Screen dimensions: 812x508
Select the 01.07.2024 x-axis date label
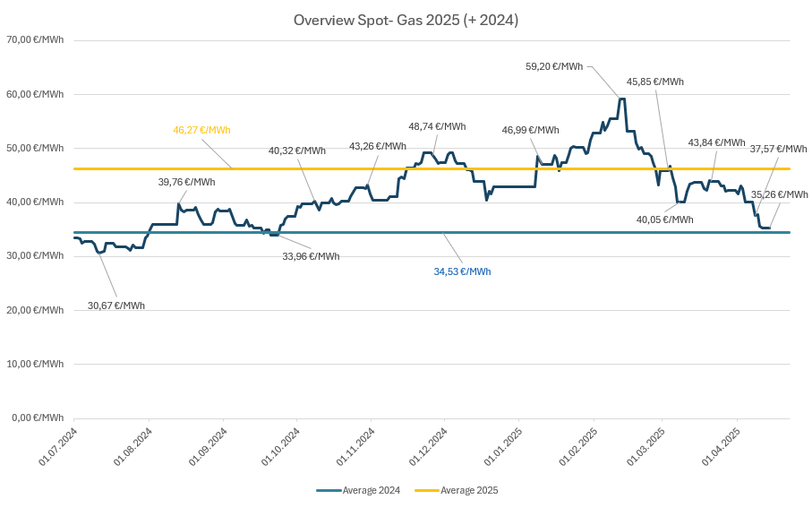[x=57, y=447]
